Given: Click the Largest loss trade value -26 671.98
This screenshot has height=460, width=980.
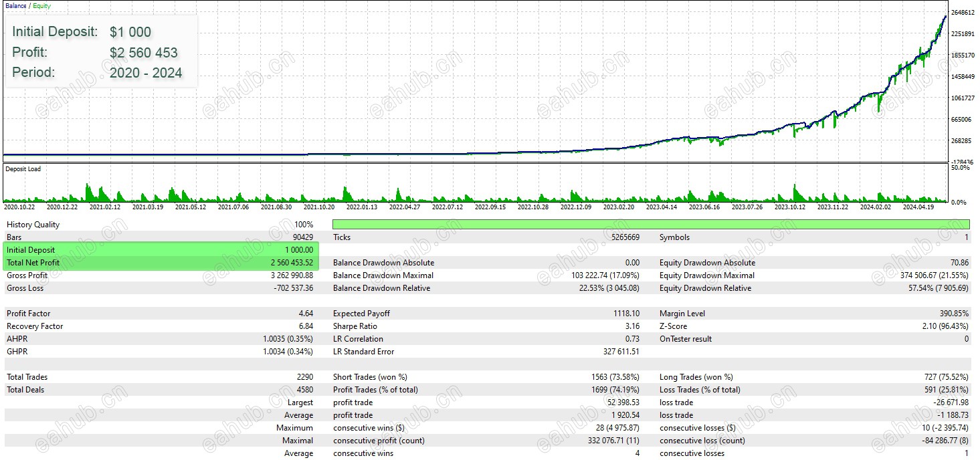Looking at the screenshot, I should point(951,402).
